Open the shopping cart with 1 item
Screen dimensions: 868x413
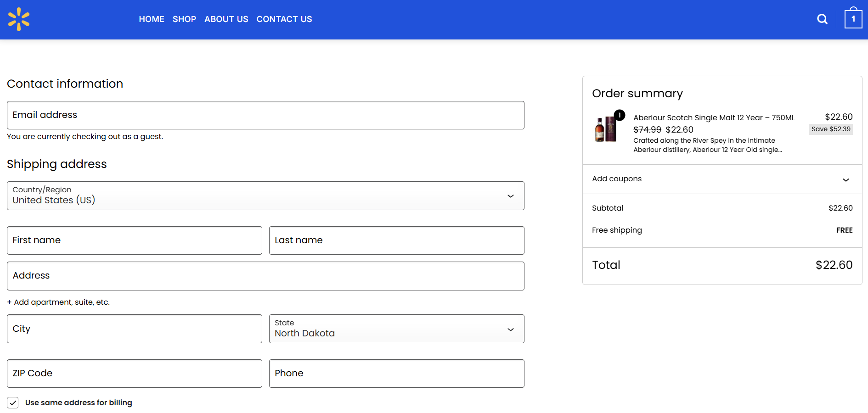pos(853,18)
